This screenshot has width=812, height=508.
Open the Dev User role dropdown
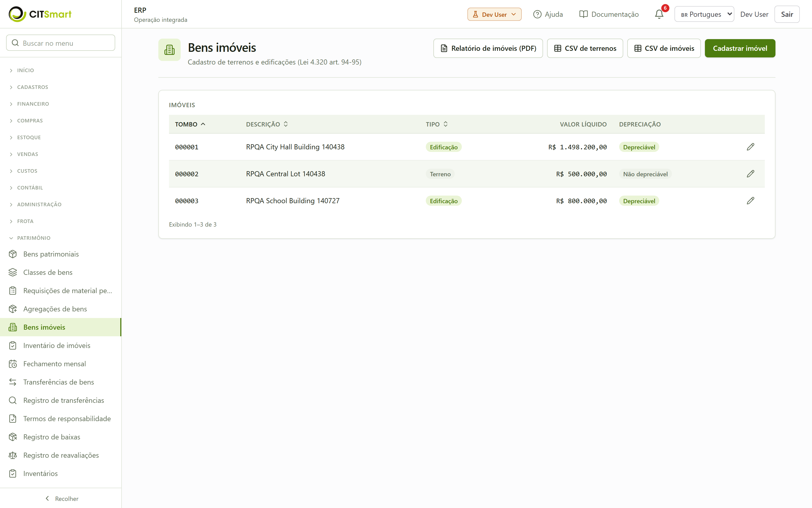coord(494,14)
